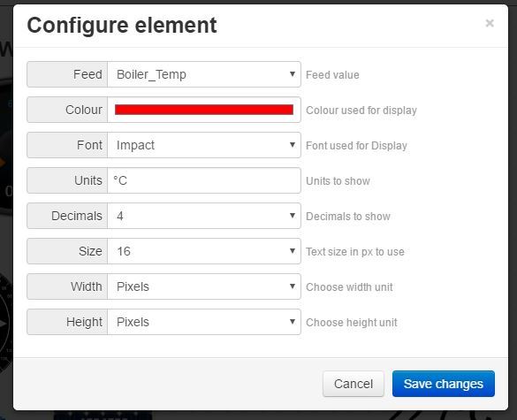
Task: Click the Cancel button
Action: coord(354,384)
